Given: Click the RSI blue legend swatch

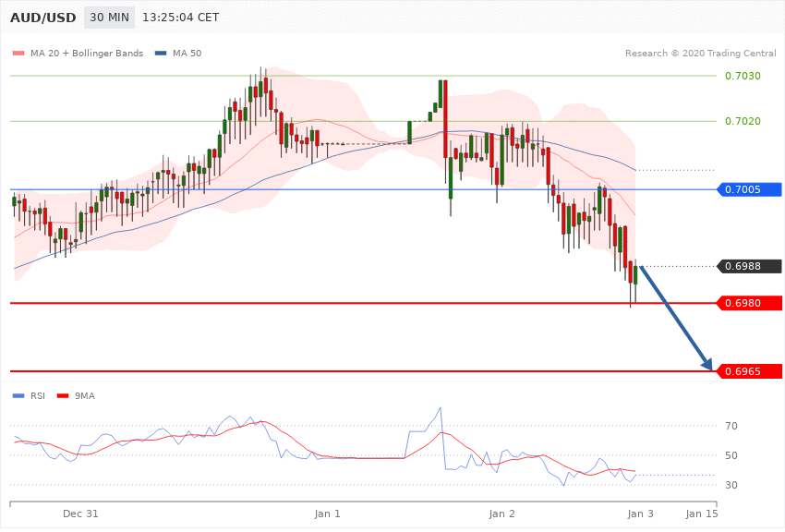Looking at the screenshot, I should pos(18,396).
